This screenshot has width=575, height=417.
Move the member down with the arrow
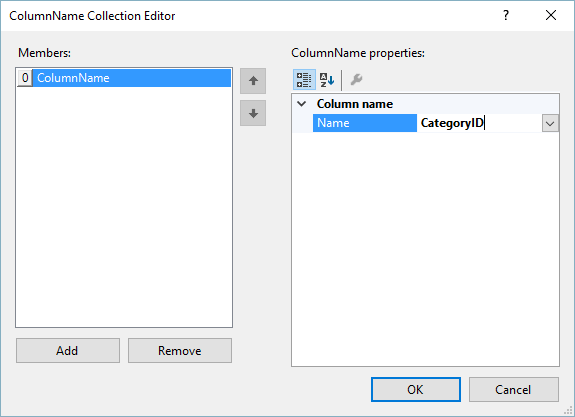(253, 113)
